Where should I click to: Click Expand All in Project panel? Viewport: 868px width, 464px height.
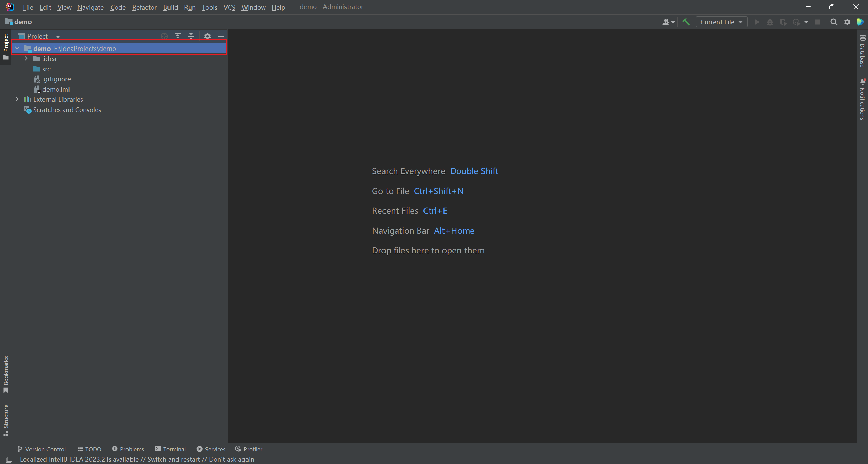178,36
